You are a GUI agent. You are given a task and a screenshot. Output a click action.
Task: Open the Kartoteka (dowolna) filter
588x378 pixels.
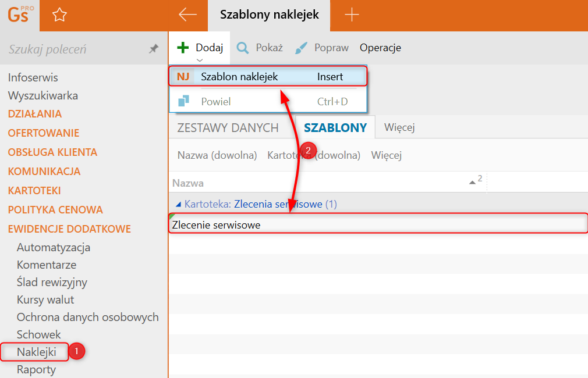click(x=314, y=155)
